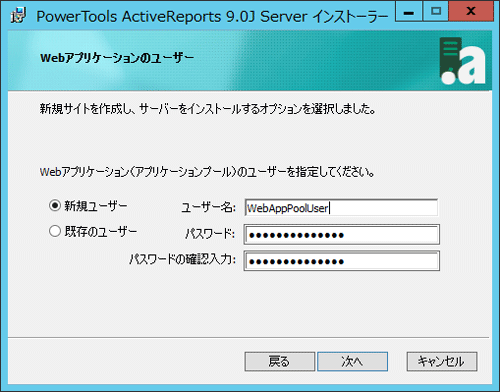
Task: Go back with the 戻る button
Action: click(x=280, y=361)
